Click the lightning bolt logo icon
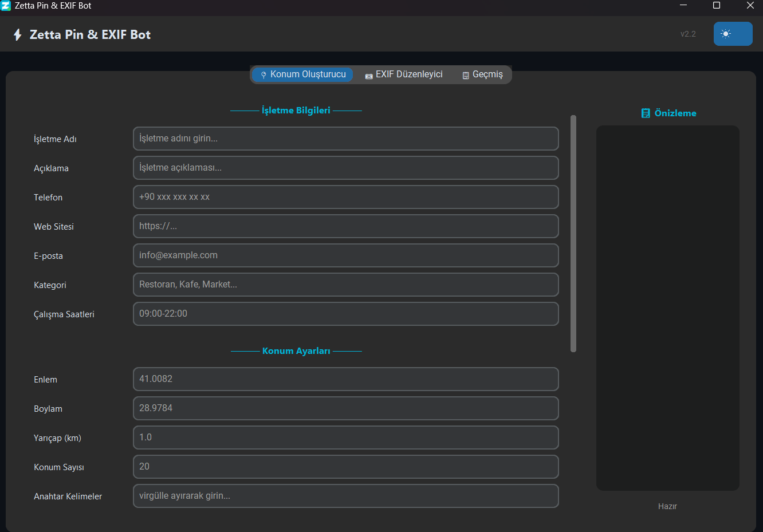The width and height of the screenshot is (763, 532). click(x=18, y=35)
